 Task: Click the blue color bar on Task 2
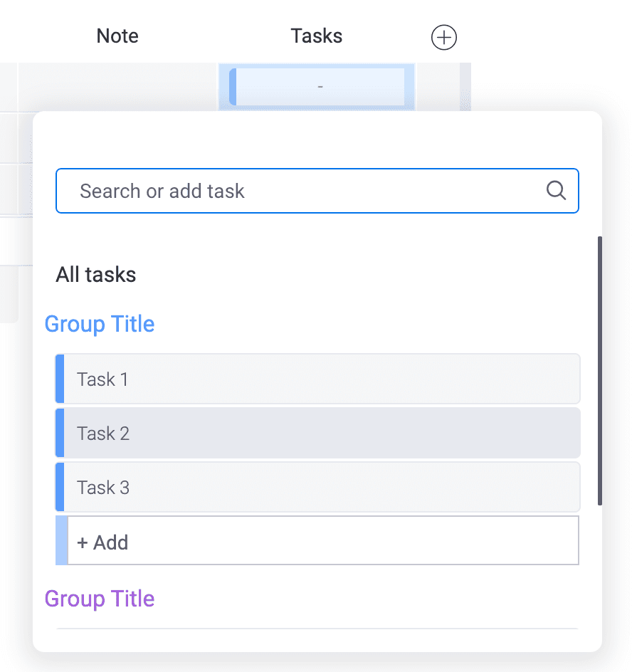[60, 433]
